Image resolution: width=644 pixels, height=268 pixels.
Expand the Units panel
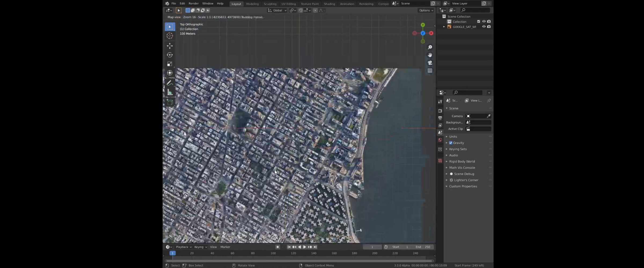point(453,137)
